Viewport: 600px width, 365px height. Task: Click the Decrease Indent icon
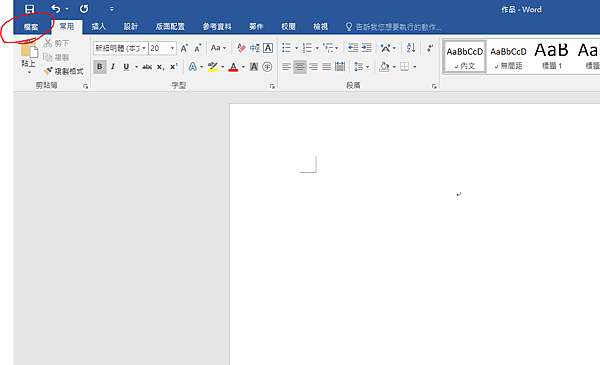point(353,48)
